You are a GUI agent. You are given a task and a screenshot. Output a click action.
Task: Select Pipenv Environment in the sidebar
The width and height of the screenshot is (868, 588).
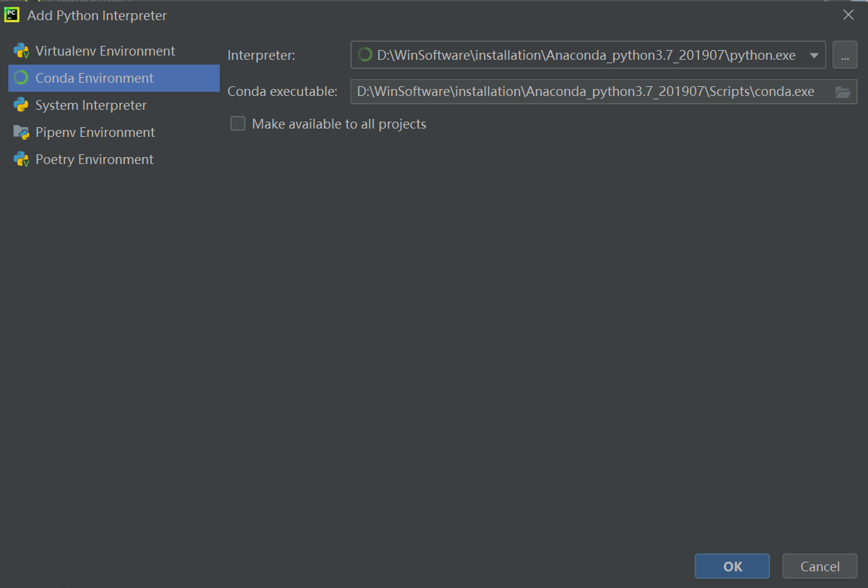tap(114, 132)
